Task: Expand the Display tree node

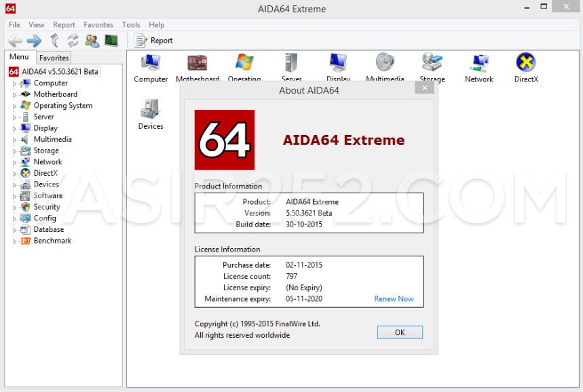Action: [x=14, y=129]
